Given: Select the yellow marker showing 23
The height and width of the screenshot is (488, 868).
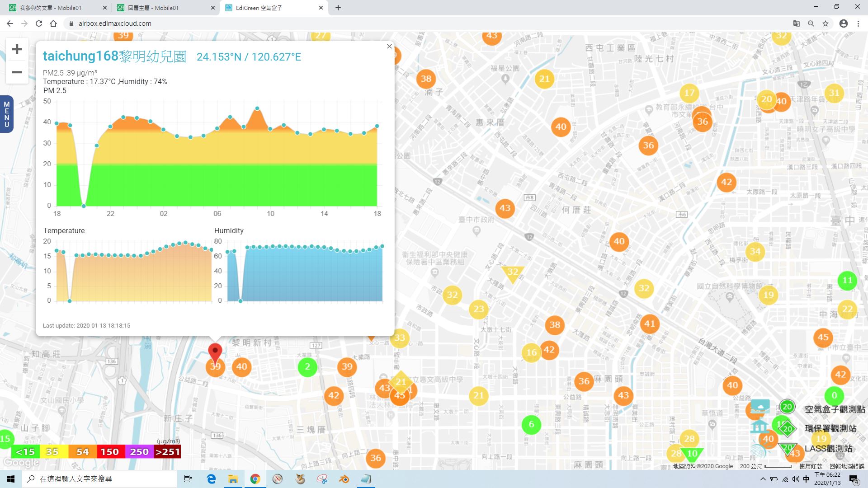Looking at the screenshot, I should click(x=479, y=309).
